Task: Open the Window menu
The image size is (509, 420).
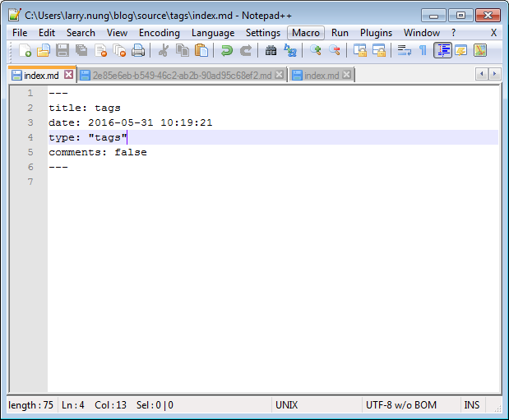Action: tap(422, 33)
